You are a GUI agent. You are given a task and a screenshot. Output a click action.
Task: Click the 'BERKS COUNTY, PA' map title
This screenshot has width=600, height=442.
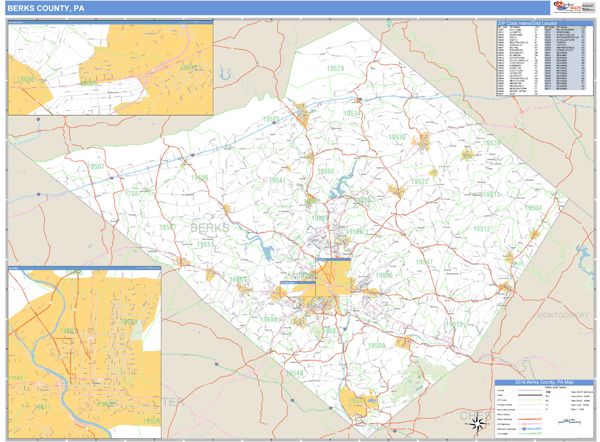tap(46, 8)
